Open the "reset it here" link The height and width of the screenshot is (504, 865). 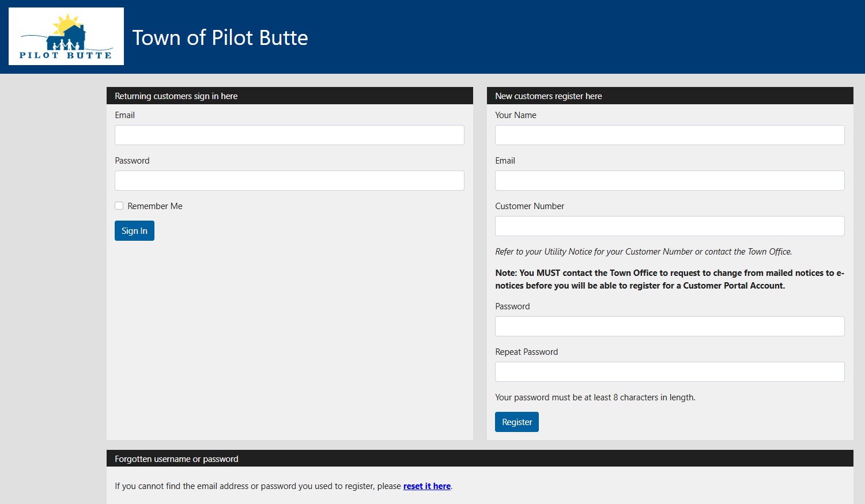click(x=427, y=486)
